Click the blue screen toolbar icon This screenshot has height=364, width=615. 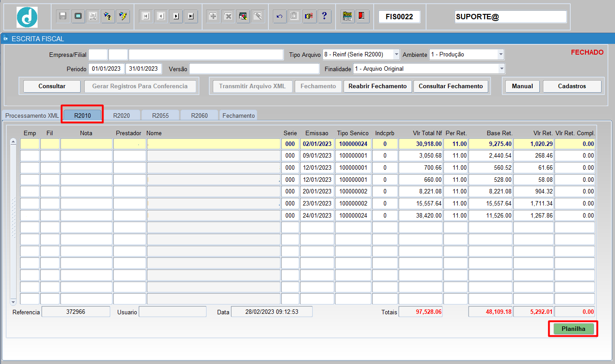pyautogui.click(x=78, y=17)
